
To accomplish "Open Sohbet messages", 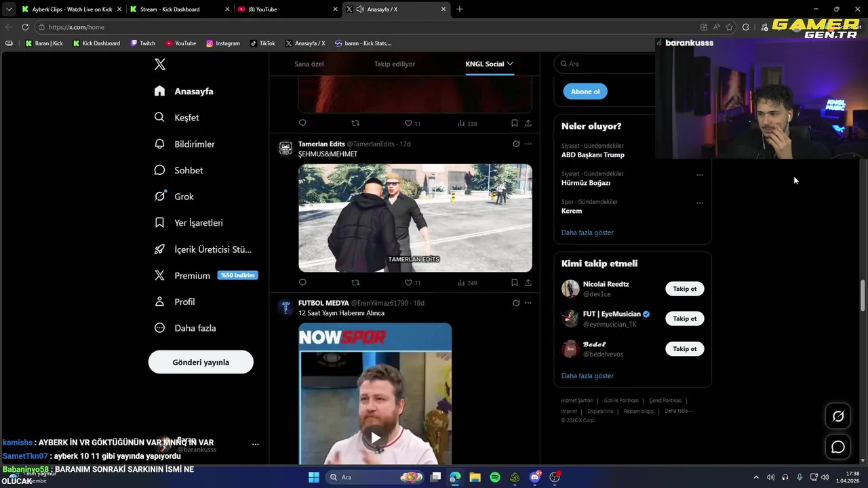I will 178,170.
